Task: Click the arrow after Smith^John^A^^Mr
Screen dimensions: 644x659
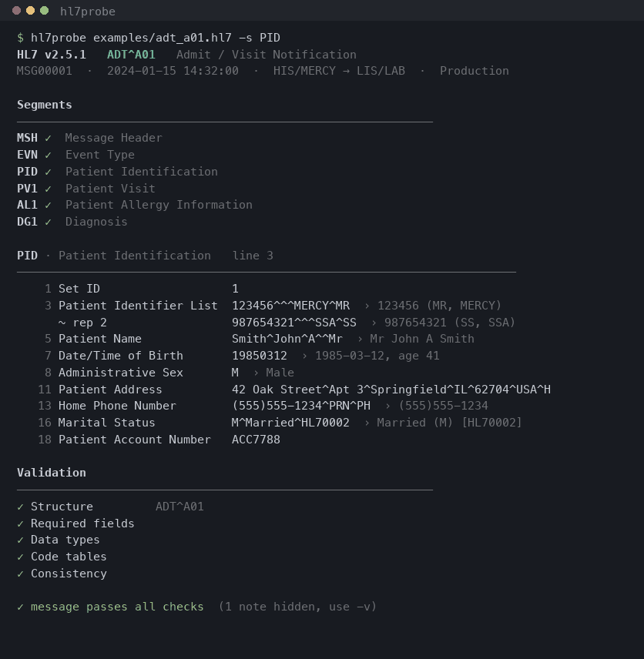Action: tap(360, 339)
